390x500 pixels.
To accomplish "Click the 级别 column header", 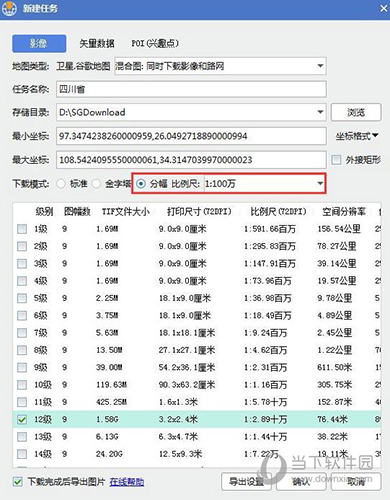I will tap(44, 211).
